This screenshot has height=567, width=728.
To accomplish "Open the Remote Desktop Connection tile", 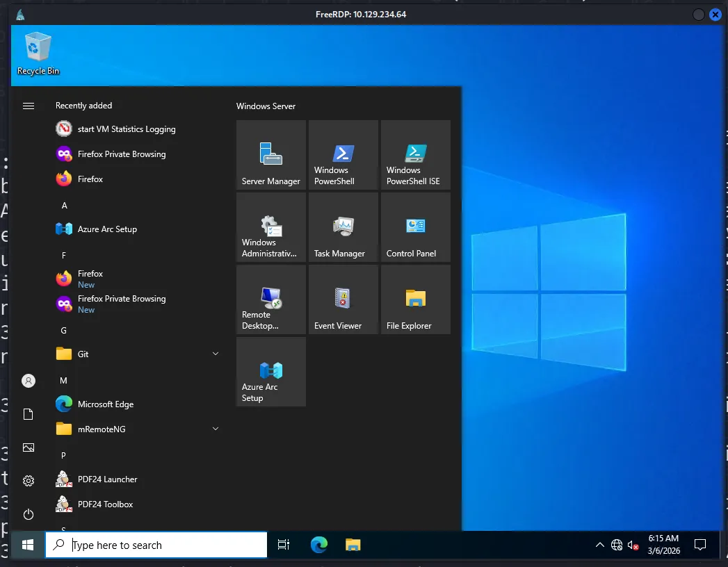I will click(x=270, y=299).
